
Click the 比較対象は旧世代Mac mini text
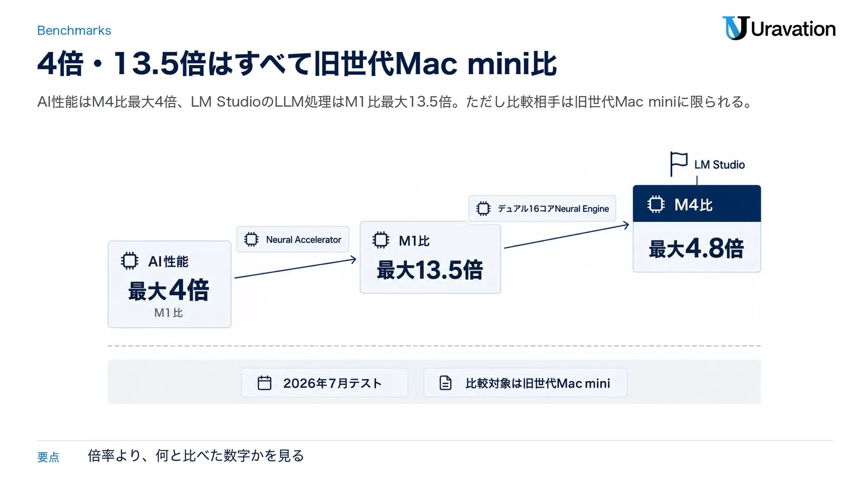coord(538,383)
